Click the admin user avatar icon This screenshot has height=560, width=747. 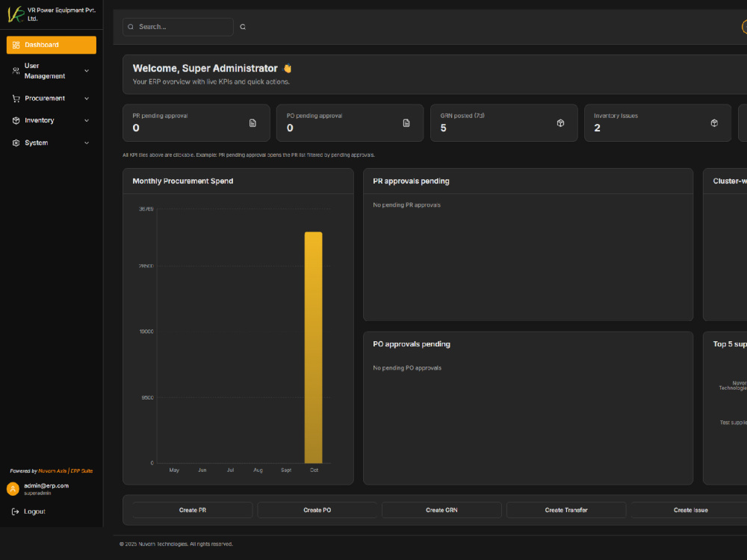pyautogui.click(x=13, y=488)
